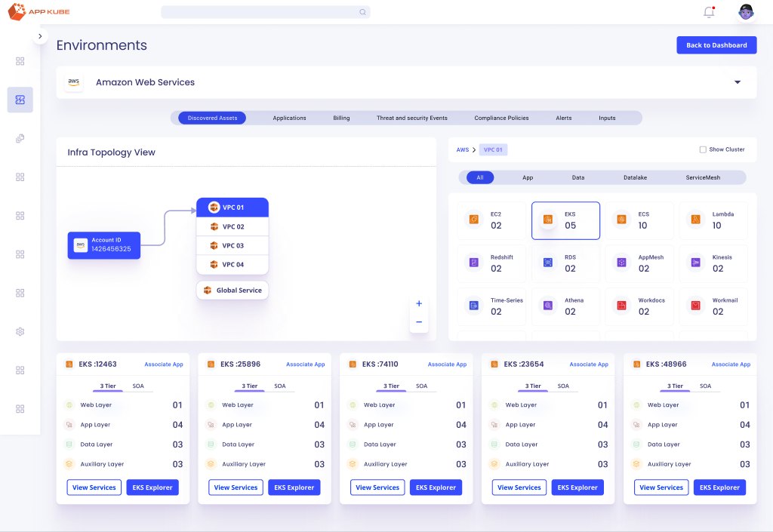Zoom in the topology view

[419, 303]
